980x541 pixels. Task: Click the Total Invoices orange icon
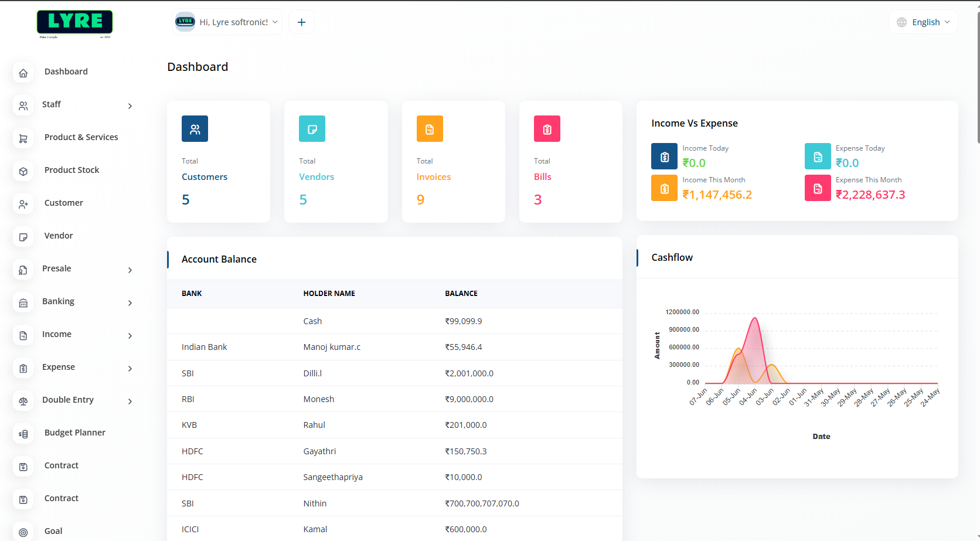[x=430, y=129]
